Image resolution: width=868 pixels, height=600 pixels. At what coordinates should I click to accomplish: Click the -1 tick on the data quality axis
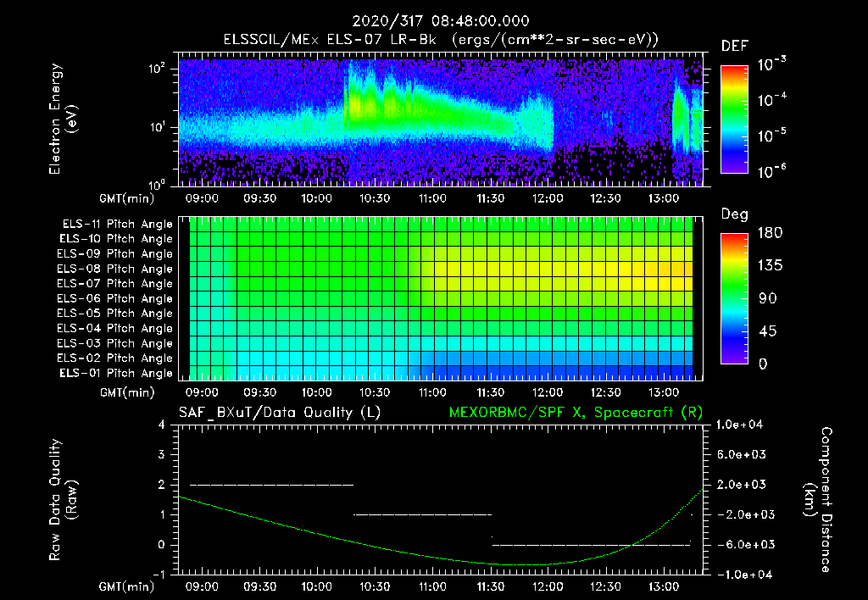pyautogui.click(x=159, y=575)
